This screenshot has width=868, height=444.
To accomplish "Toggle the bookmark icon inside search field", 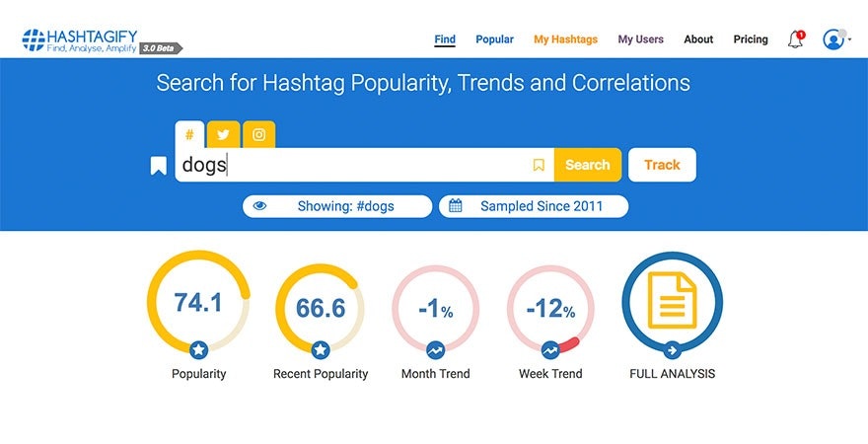I will pos(539,166).
